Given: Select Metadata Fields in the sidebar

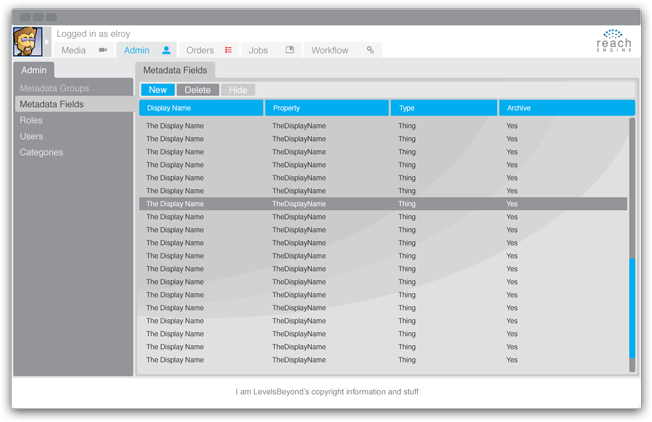Looking at the screenshot, I should (74, 104).
